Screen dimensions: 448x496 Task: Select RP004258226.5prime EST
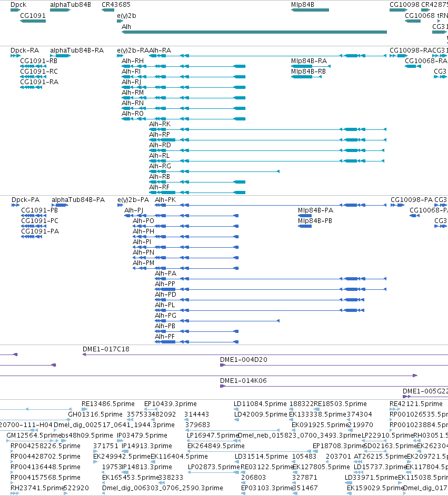click(12, 451)
